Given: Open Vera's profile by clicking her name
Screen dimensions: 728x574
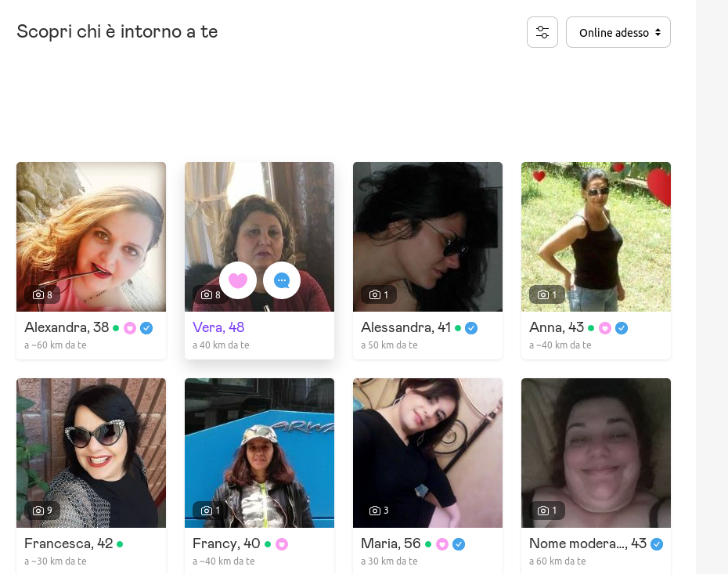Looking at the screenshot, I should [x=218, y=327].
